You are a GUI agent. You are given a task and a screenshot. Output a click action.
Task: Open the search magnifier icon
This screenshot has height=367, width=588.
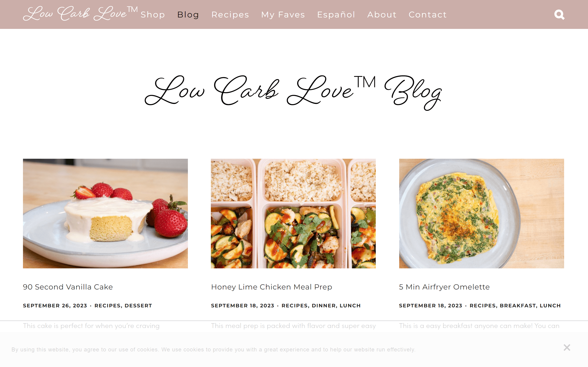559,14
